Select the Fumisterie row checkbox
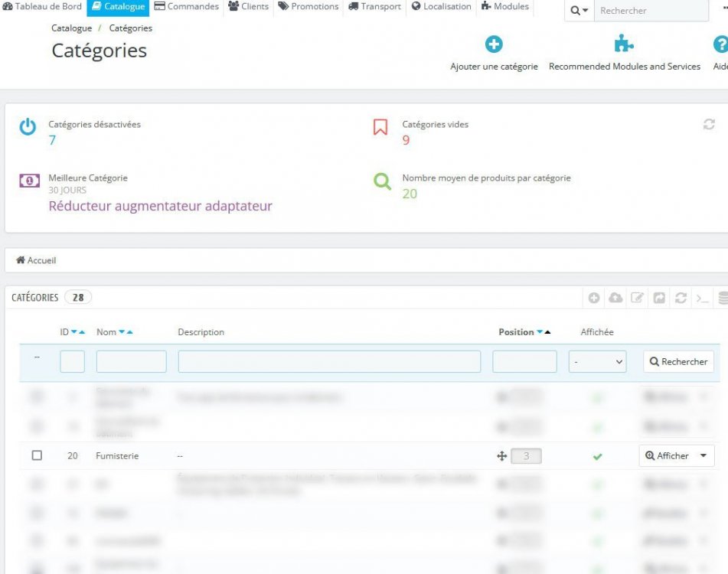728x574 pixels. (x=37, y=455)
